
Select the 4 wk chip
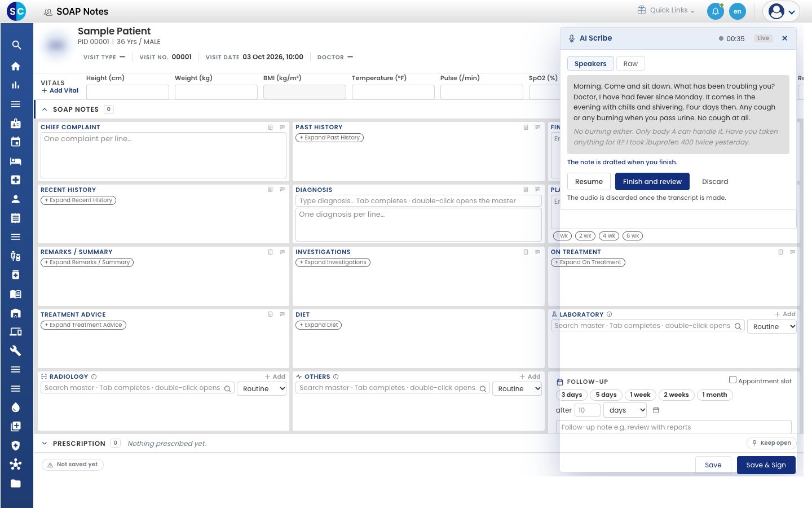(609, 236)
